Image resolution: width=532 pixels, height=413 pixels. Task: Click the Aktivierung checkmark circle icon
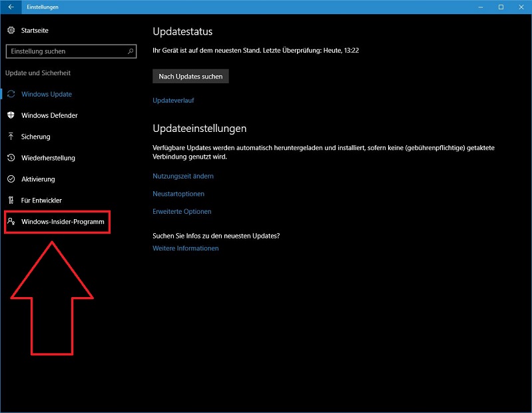pos(11,179)
